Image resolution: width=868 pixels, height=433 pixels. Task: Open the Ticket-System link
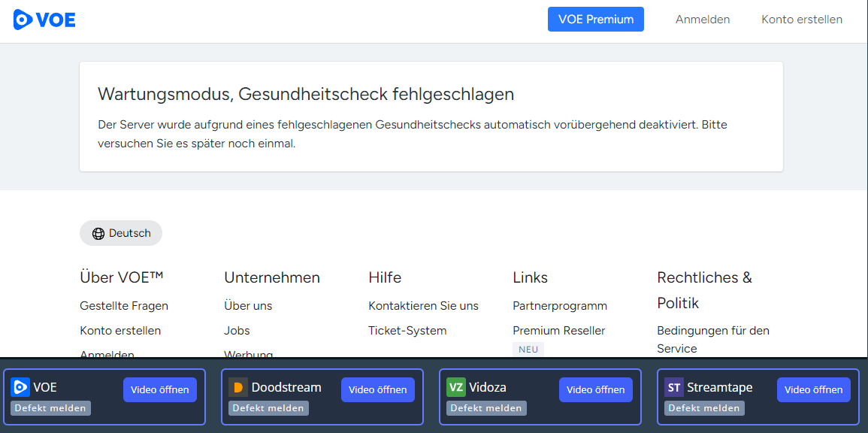point(407,331)
